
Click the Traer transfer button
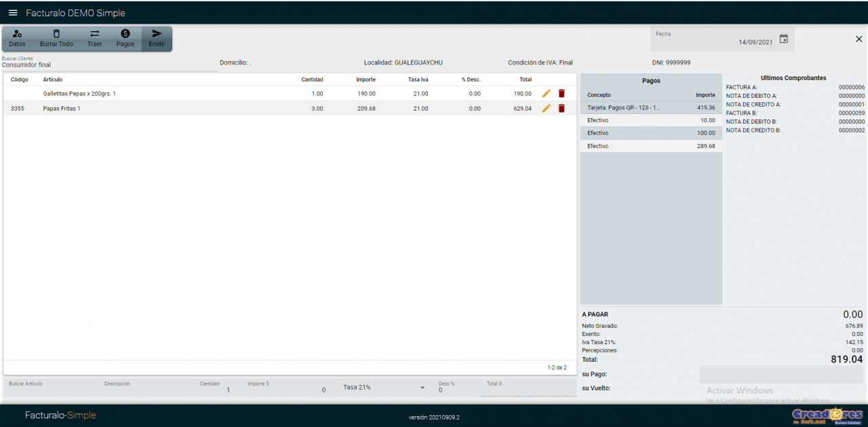(x=95, y=39)
